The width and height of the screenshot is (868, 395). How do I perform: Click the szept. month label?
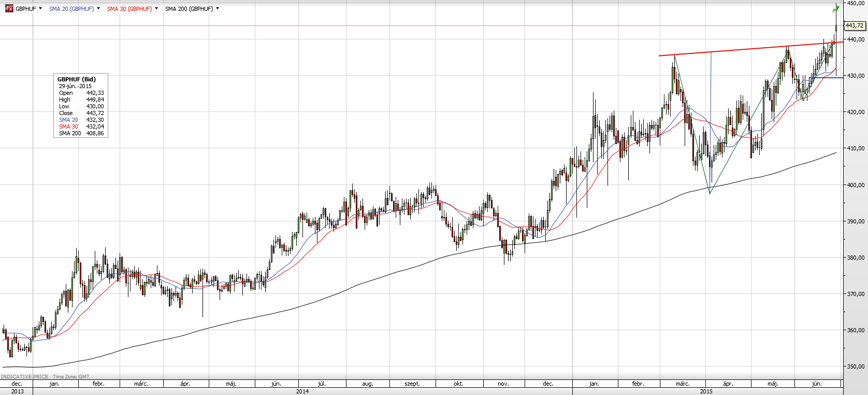[412, 384]
